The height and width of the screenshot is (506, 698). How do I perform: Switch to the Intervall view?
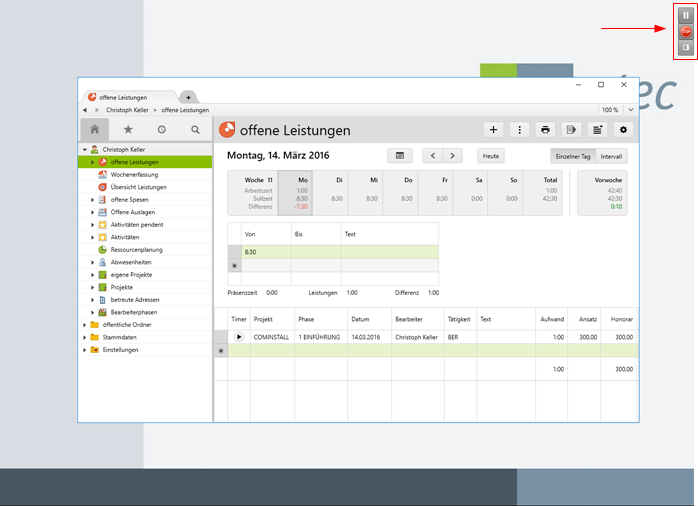click(x=612, y=156)
